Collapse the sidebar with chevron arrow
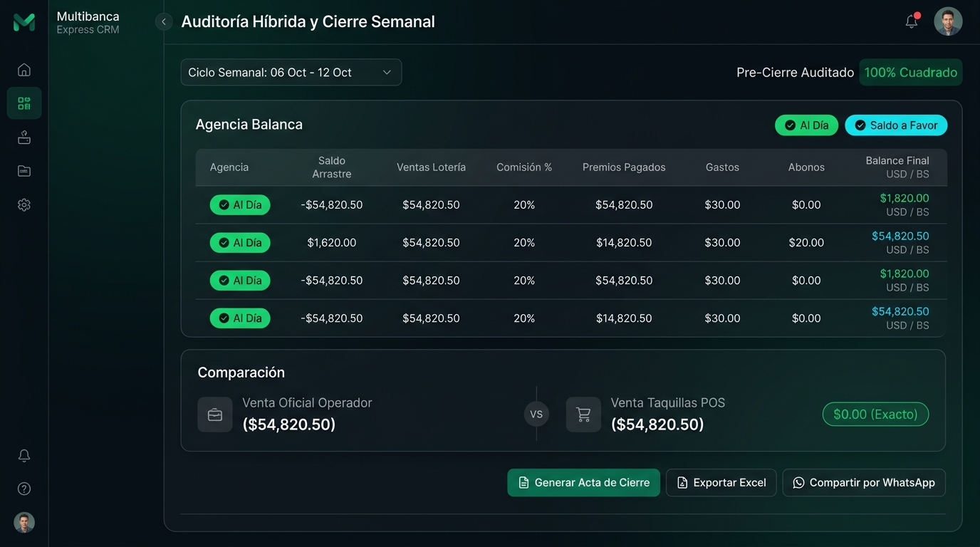The width and height of the screenshot is (980, 547). 164,22
